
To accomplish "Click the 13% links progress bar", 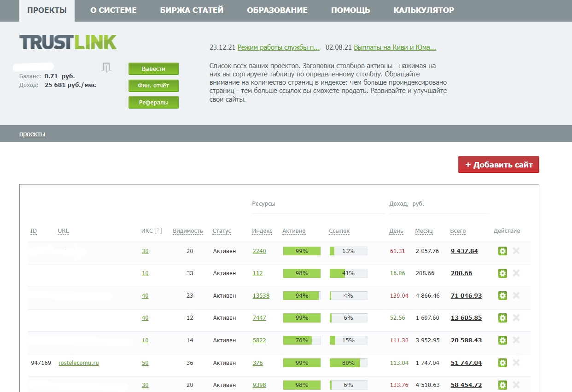I will point(348,251).
